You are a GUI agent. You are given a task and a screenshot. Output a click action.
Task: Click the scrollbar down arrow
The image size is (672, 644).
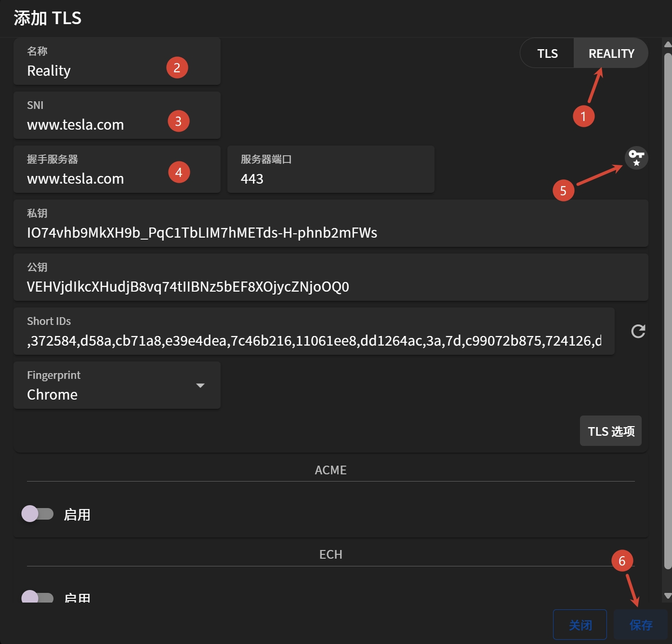click(668, 596)
